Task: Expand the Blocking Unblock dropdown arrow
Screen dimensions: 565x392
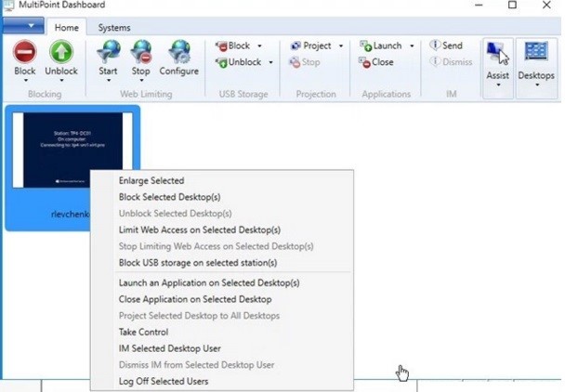Action: [x=61, y=80]
